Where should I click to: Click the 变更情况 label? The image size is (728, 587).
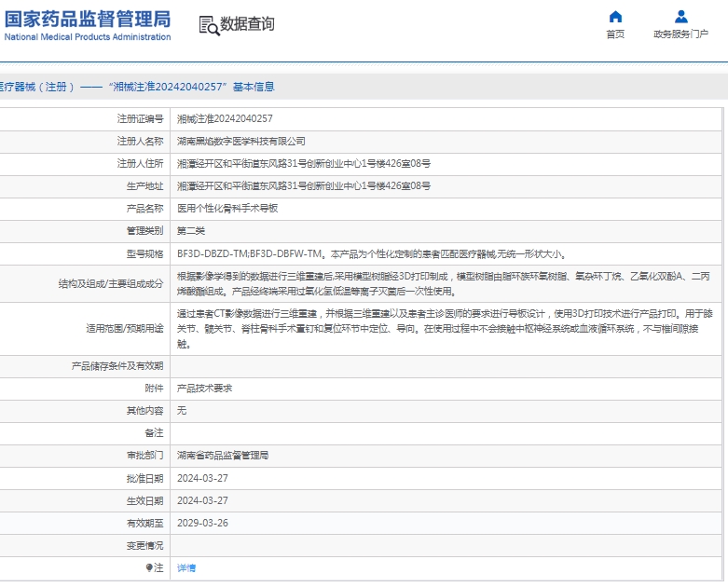pos(144,546)
